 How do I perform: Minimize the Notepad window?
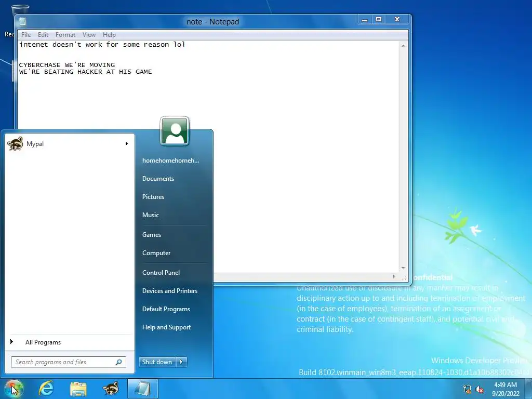[365, 20]
